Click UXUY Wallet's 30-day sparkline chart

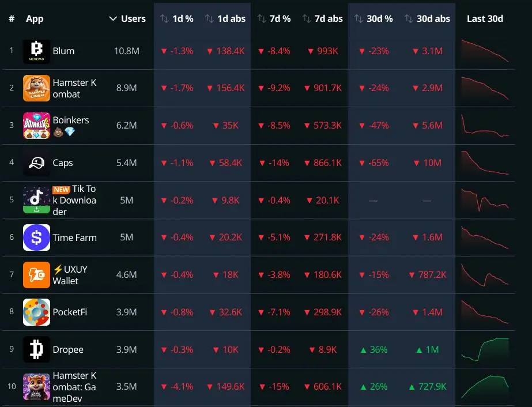point(485,274)
